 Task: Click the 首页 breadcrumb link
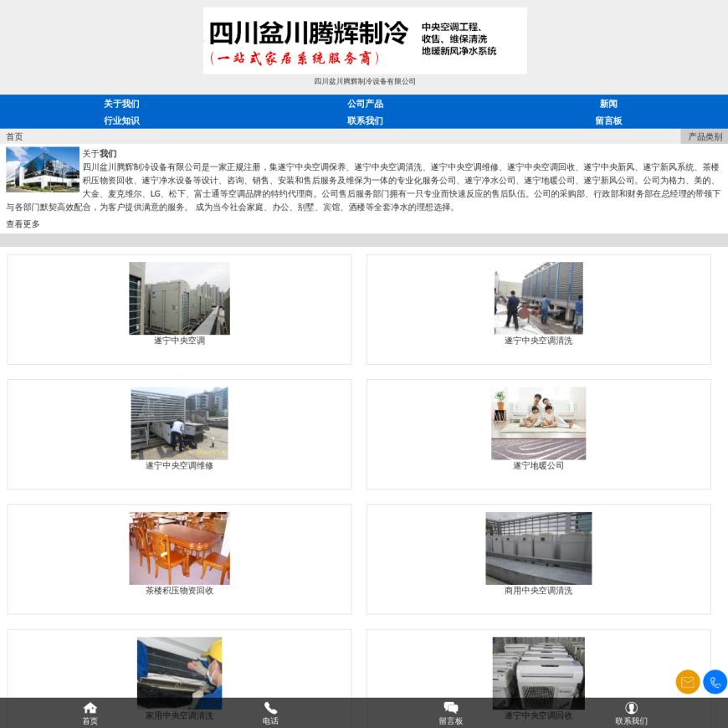(14, 136)
